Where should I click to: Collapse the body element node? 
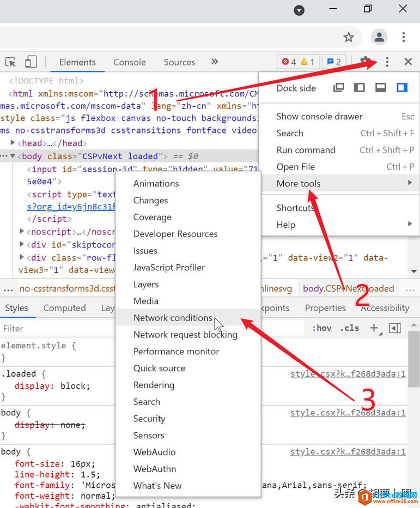pos(13,156)
